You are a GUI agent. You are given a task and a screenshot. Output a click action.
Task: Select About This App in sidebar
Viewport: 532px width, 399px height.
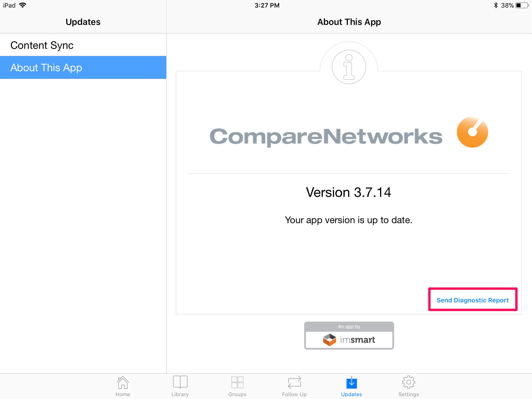click(83, 68)
